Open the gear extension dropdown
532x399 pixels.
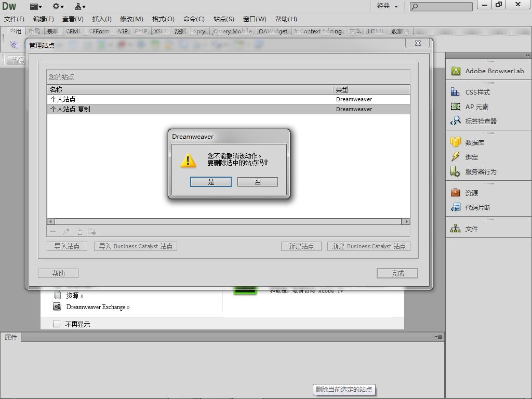point(58,6)
